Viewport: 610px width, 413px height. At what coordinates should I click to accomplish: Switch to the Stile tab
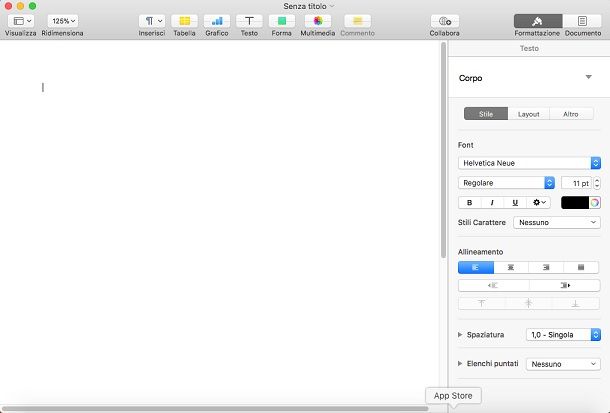coord(486,114)
